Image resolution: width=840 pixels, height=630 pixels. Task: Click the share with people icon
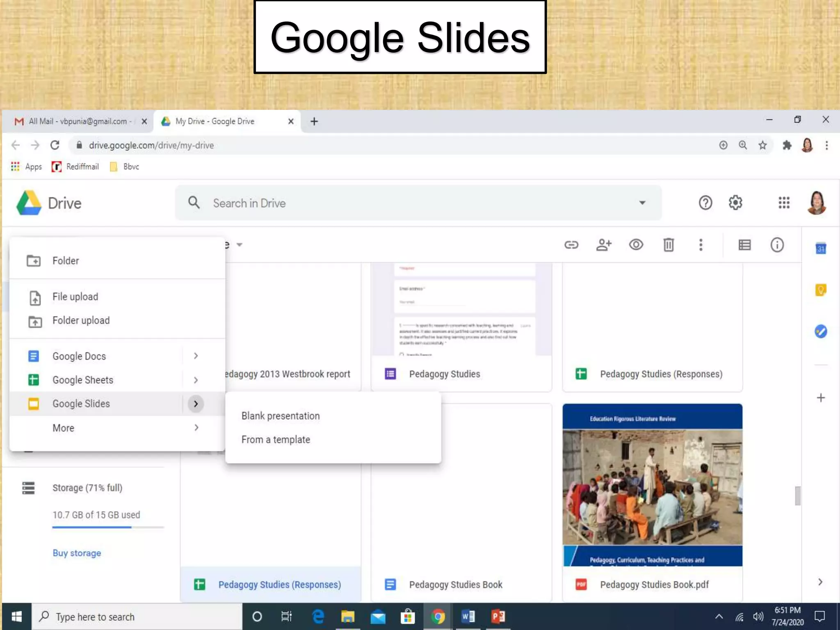603,245
